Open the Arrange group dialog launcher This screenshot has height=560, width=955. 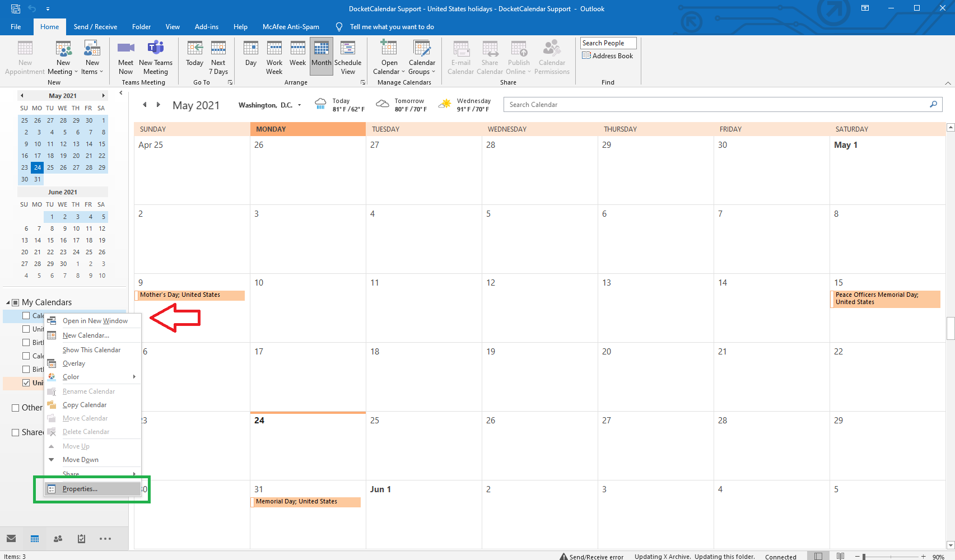coord(363,82)
